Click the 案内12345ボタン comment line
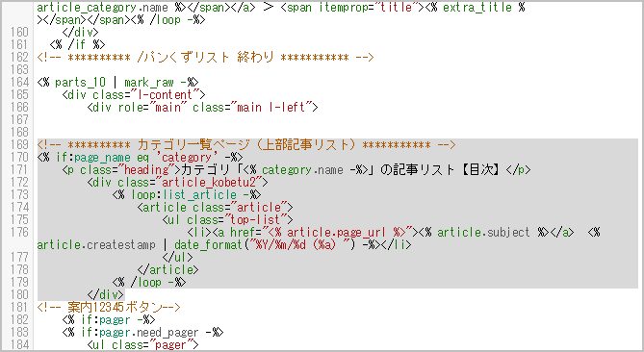Viewport: 644px width, 352px height. pyautogui.click(x=109, y=308)
